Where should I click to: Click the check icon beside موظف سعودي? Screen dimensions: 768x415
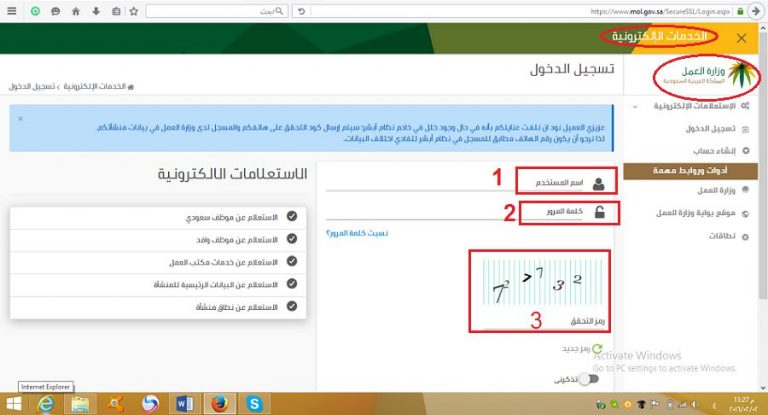pyautogui.click(x=292, y=216)
